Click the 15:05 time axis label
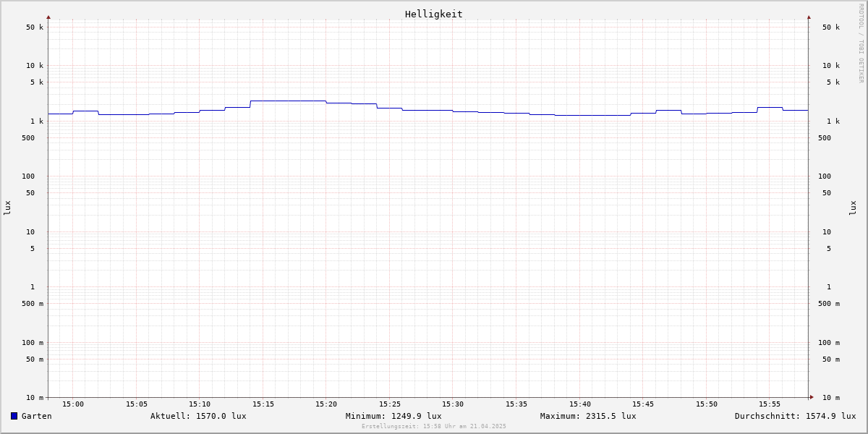868x434 pixels. click(137, 404)
